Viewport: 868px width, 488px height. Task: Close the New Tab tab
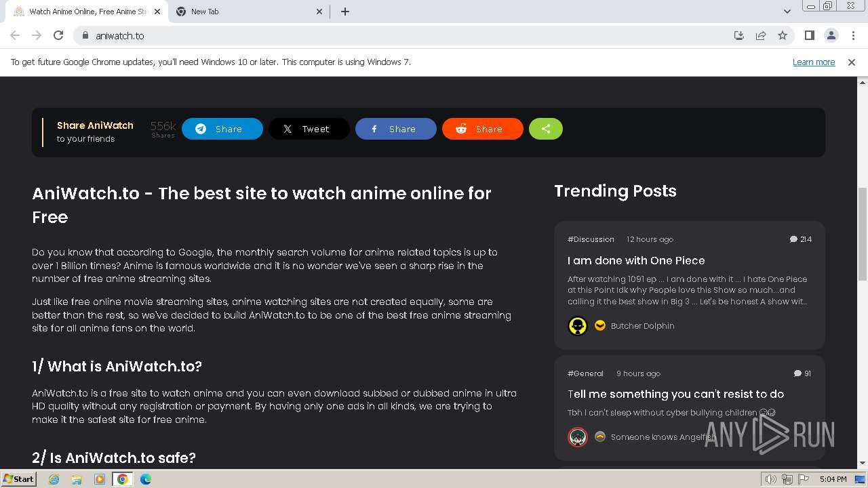click(x=320, y=12)
